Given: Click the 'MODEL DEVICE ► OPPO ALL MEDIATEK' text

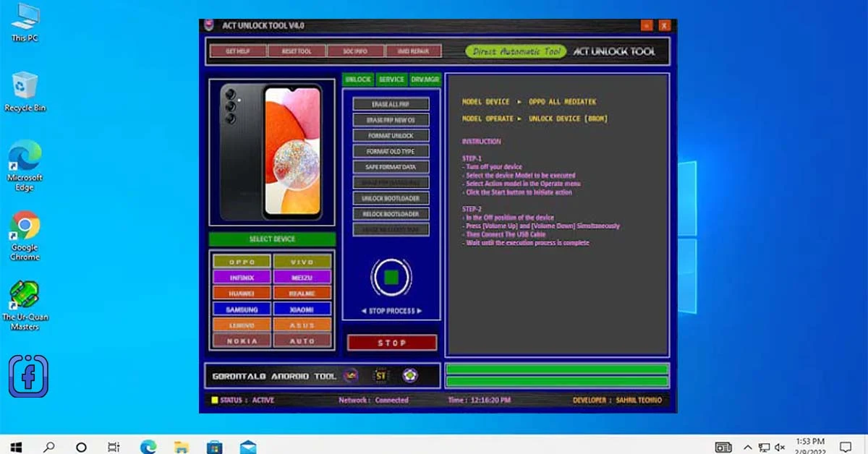Looking at the screenshot, I should pyautogui.click(x=529, y=102).
